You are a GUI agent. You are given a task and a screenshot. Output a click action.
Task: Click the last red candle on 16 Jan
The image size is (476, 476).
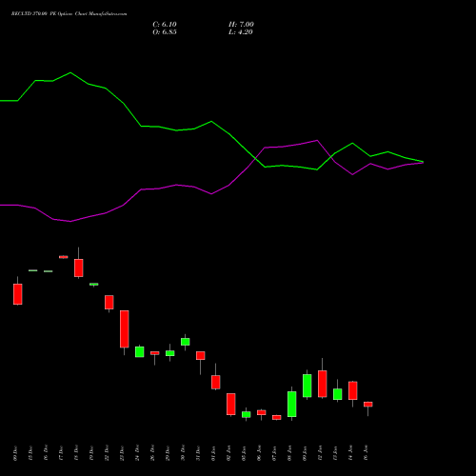(368, 404)
